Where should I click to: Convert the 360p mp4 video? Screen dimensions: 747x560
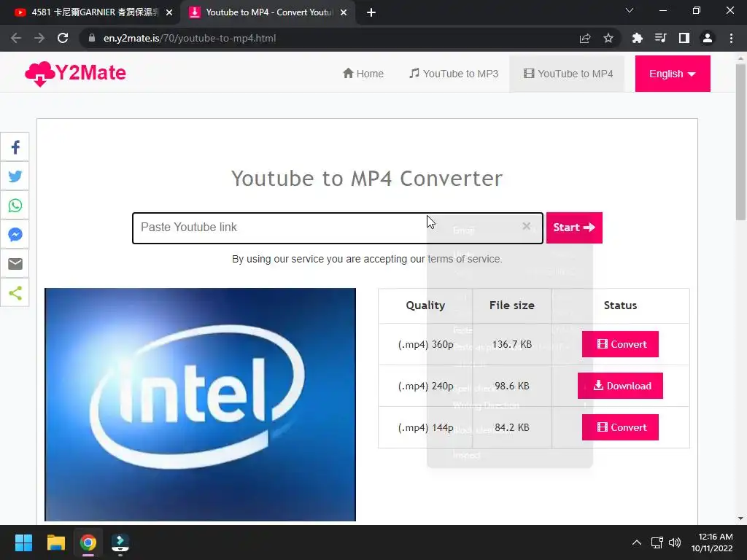[x=620, y=344]
